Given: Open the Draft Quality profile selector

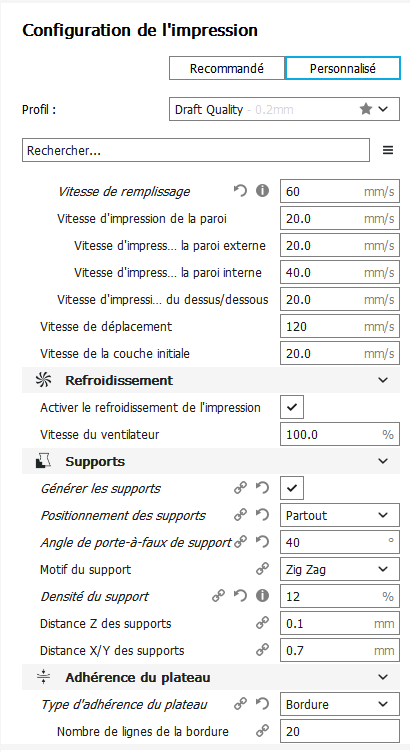Looking at the screenshot, I should coord(284,109).
